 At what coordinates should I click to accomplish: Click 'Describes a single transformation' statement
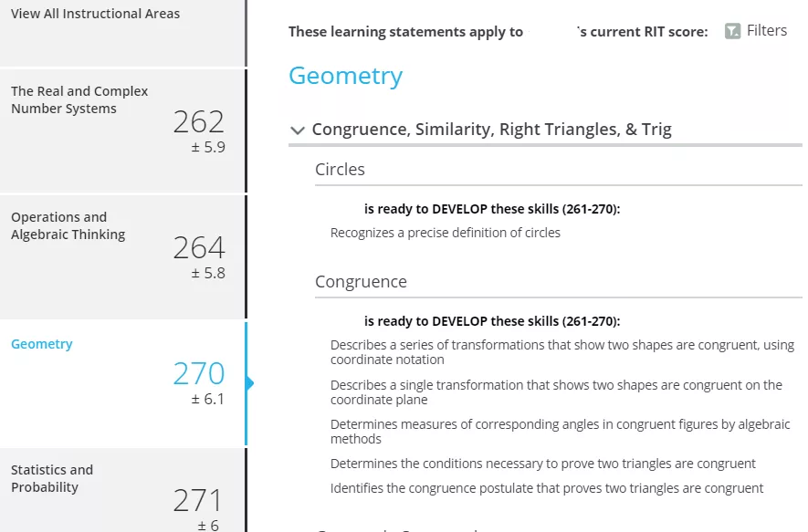pos(557,392)
